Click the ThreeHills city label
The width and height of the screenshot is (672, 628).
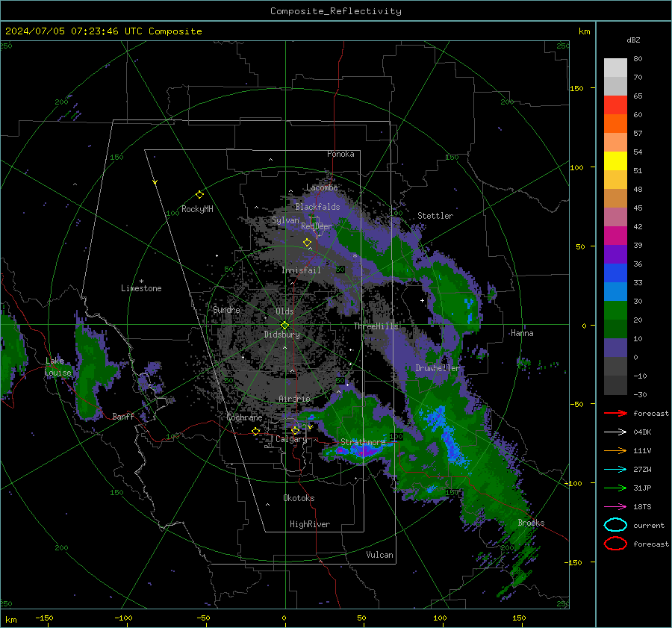[x=376, y=326]
